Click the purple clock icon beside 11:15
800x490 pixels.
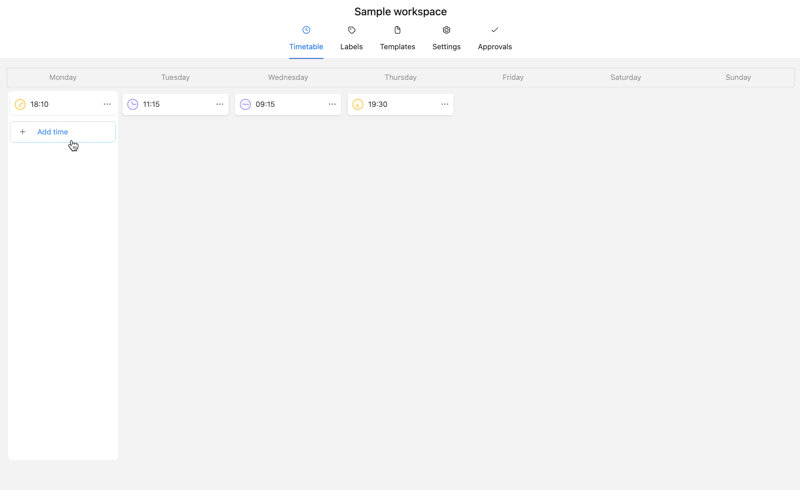click(133, 104)
